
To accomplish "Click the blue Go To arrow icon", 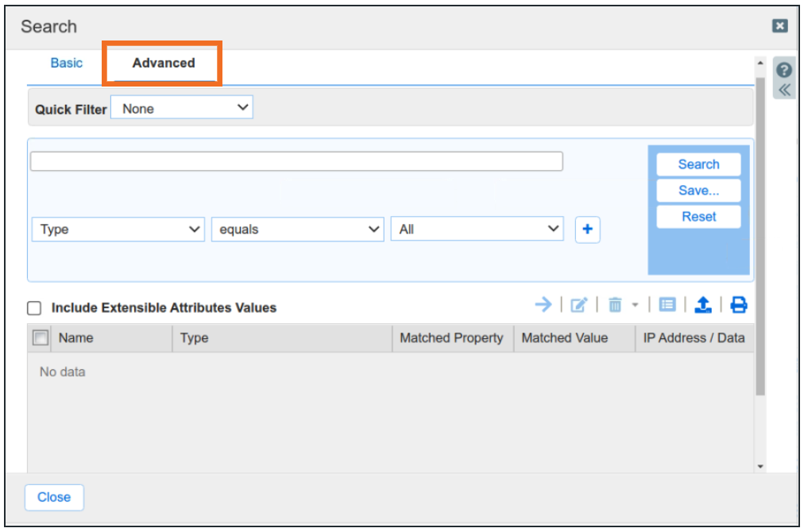I will click(543, 305).
